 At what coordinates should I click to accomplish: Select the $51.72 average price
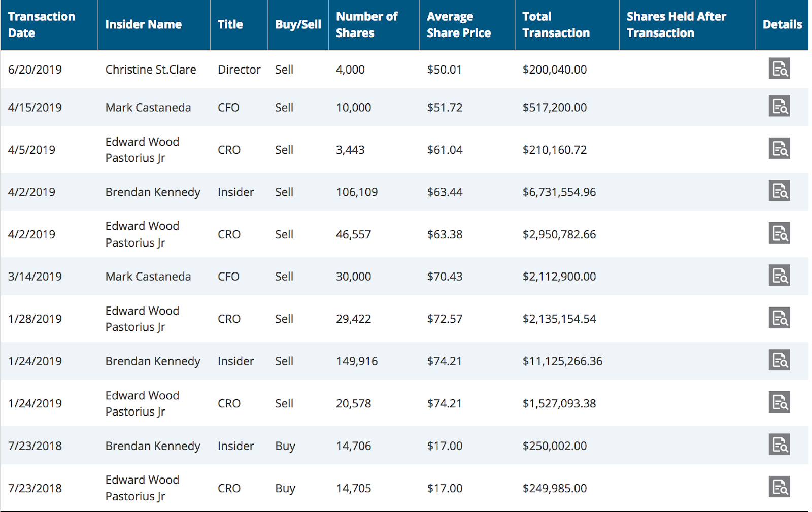[x=445, y=108]
